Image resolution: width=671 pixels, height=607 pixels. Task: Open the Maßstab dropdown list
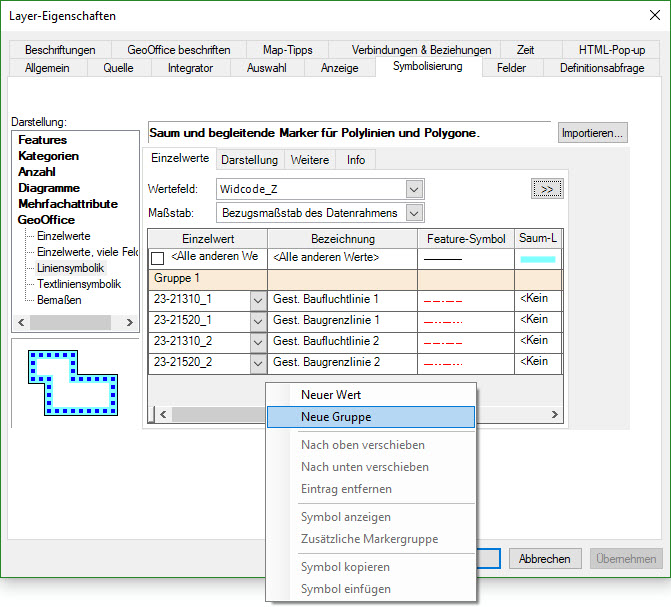pyautogui.click(x=414, y=212)
